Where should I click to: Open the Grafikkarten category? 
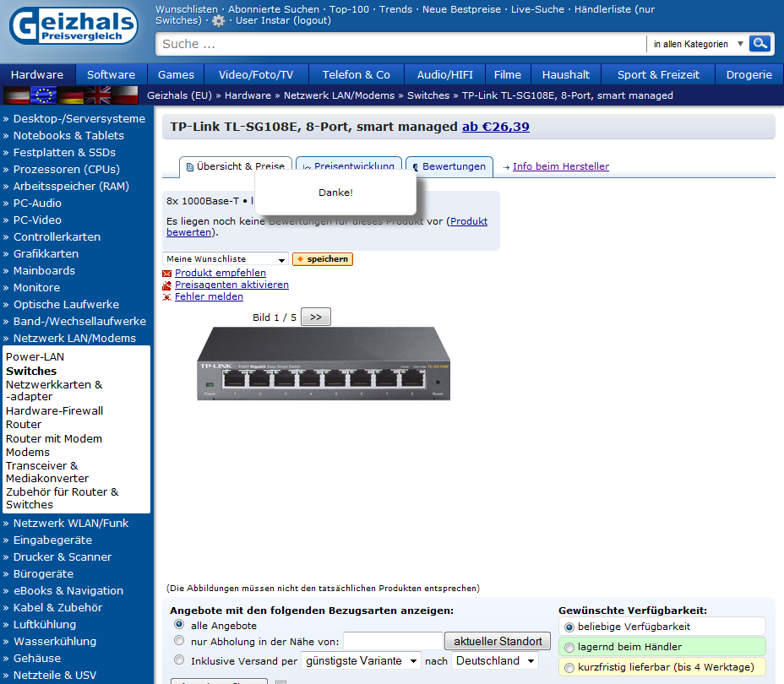(46, 254)
